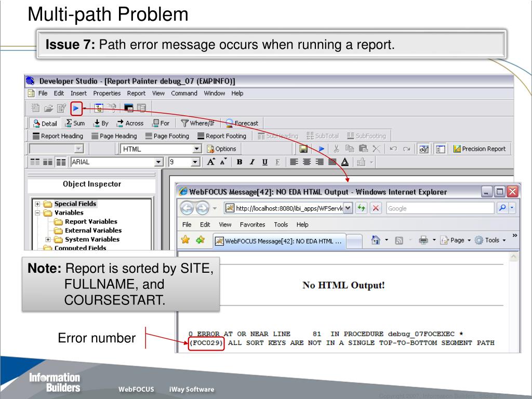Image resolution: width=532 pixels, height=399 pixels.
Task: Click the Copy icon in report toolbar
Action: (350, 149)
